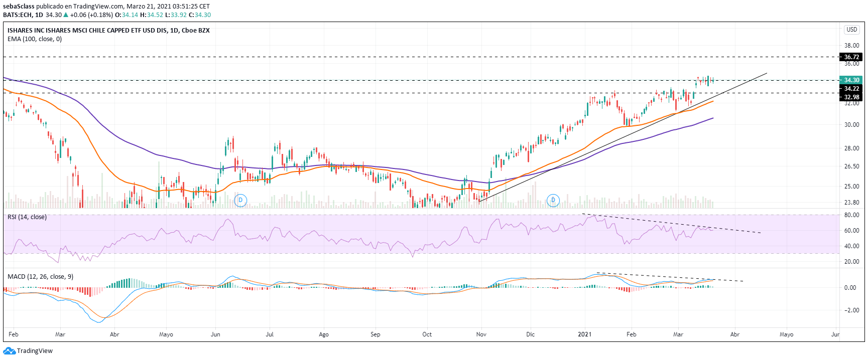The width and height of the screenshot is (868, 360).
Task: Click the Jul label on time axis
Action: point(270,334)
